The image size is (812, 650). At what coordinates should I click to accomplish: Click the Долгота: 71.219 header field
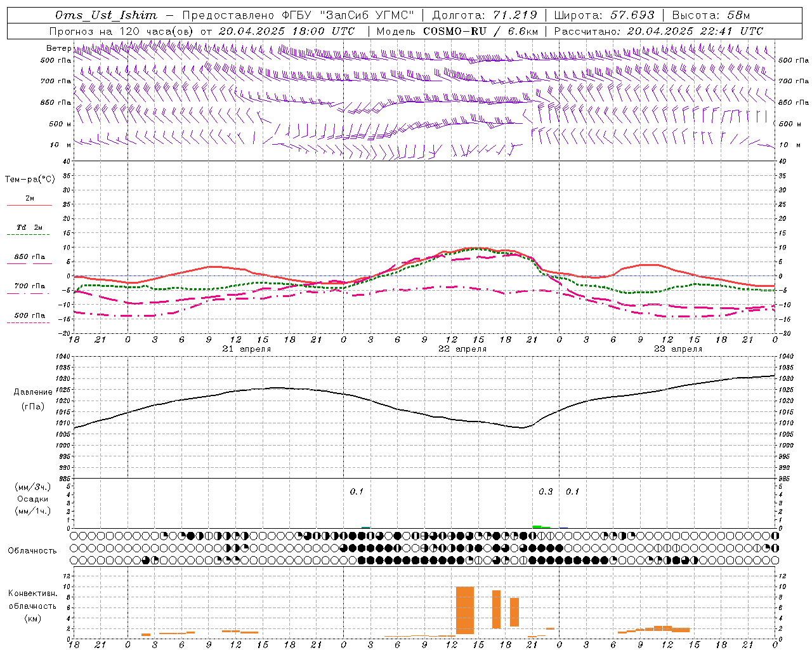(x=485, y=15)
